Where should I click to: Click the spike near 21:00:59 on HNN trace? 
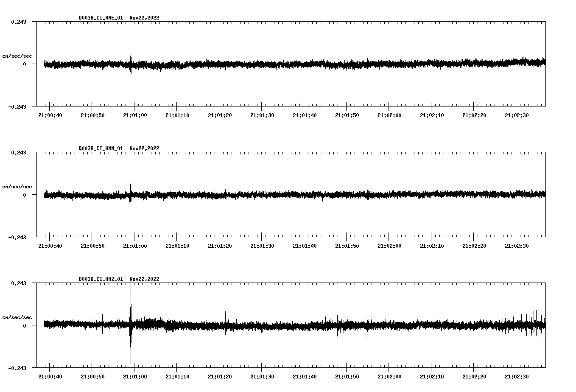130,197
